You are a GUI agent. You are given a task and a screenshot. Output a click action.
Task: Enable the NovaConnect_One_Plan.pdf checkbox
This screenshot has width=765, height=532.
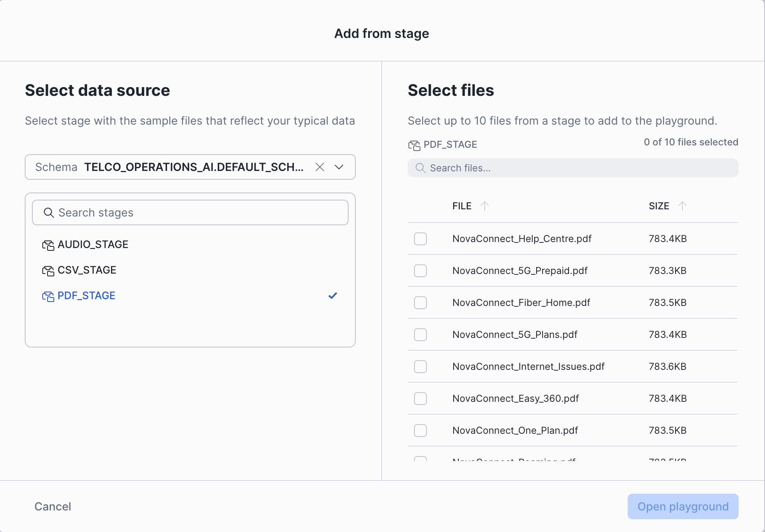pyautogui.click(x=420, y=431)
